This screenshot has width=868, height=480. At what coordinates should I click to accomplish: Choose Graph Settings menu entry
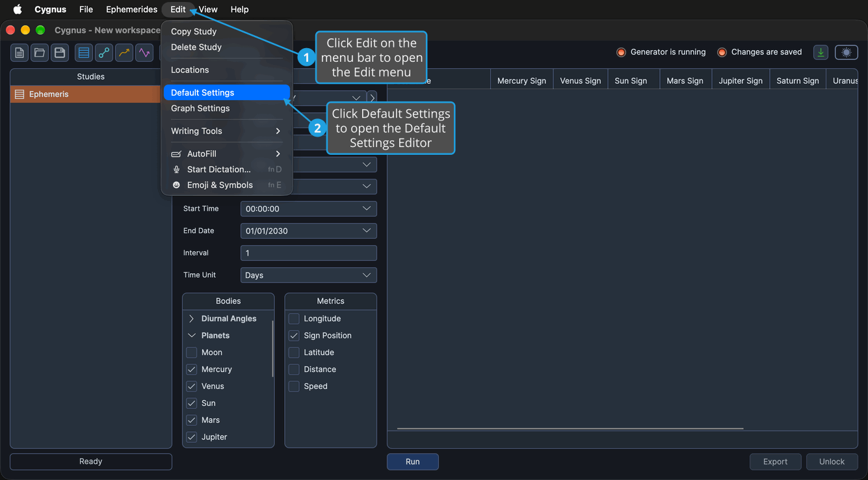[227, 108]
